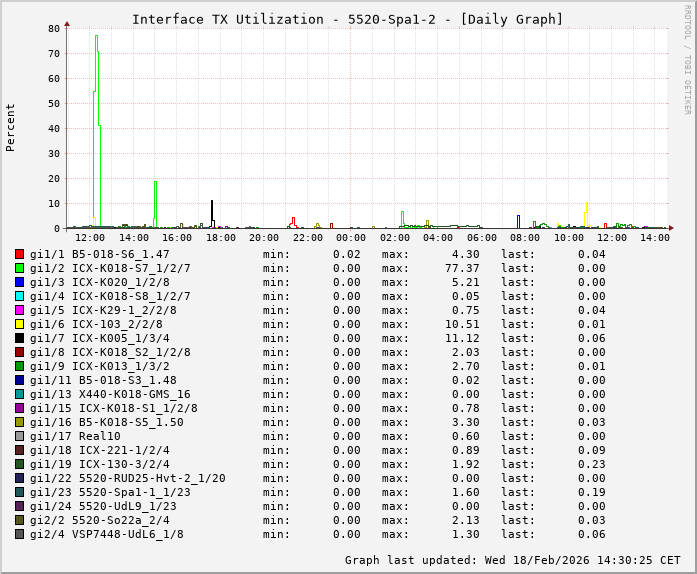Click the RRDTOOL / TOBI OETIKER watermark
This screenshot has width=697, height=574.
[x=687, y=58]
